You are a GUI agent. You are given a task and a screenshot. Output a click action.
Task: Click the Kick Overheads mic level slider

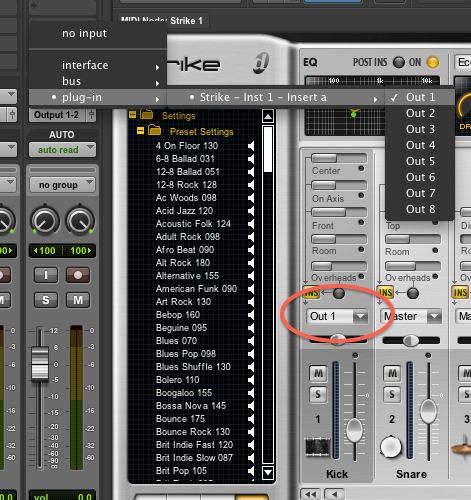coord(339,266)
